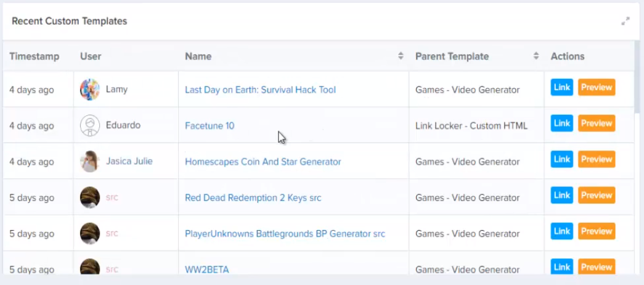Click Preview button for Last Day on Earth
The image size is (644, 285).
point(597,87)
